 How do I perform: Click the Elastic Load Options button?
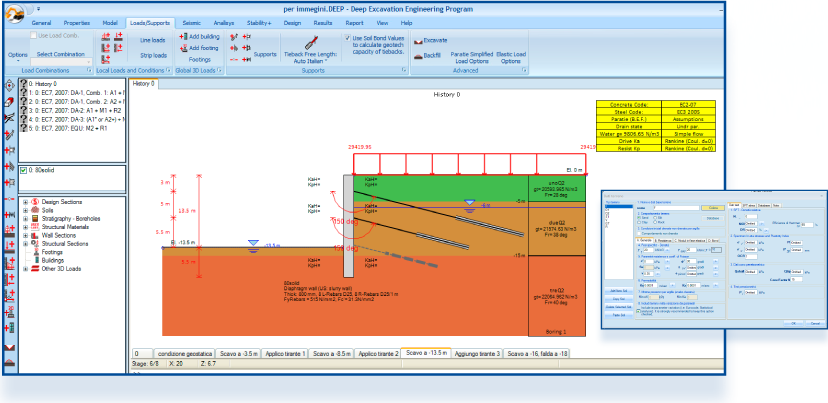tap(511, 58)
